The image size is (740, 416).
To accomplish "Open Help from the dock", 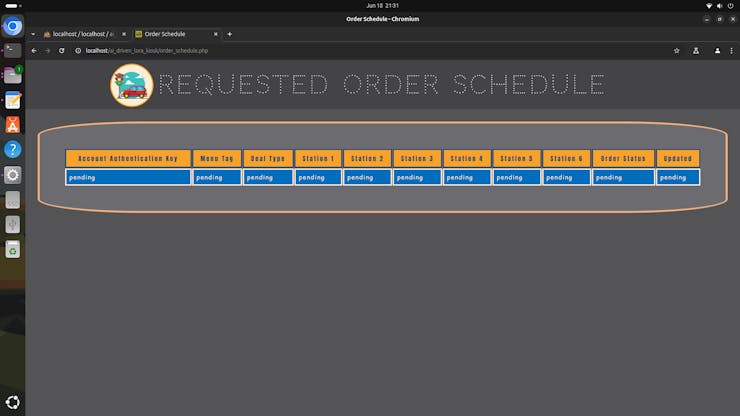I will [13, 150].
